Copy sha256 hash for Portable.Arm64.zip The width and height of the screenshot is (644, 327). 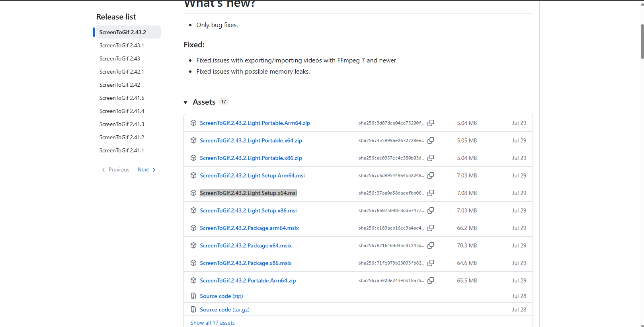tap(431, 280)
